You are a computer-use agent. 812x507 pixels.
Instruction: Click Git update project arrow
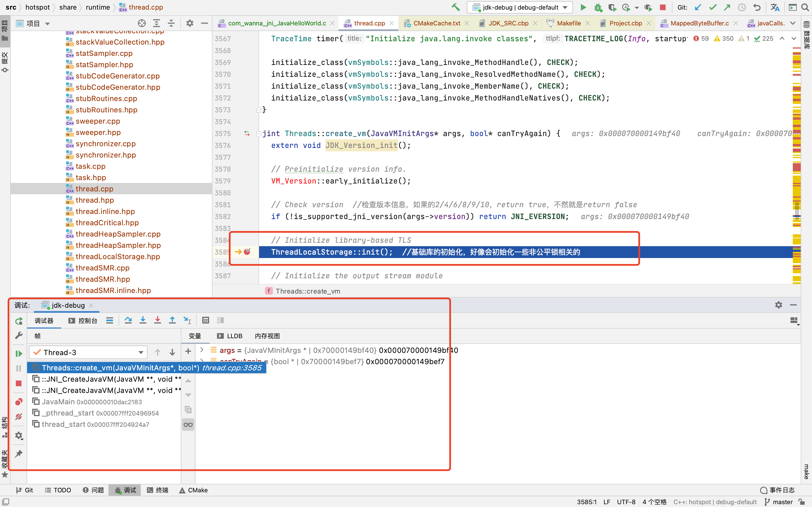tap(698, 7)
